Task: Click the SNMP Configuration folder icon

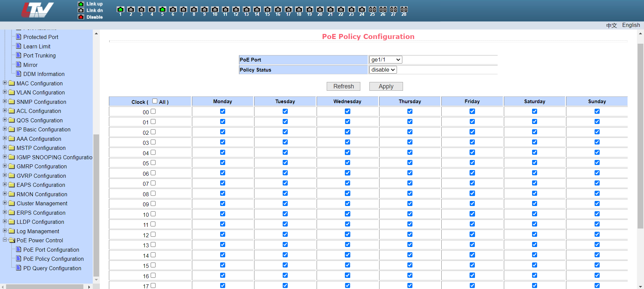Action: click(x=12, y=101)
